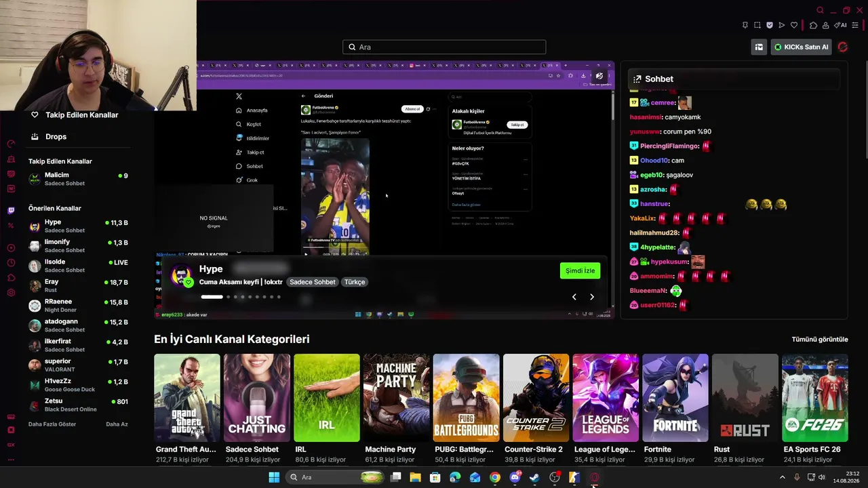Expand channel list with Daha Fazla Göster
Viewport: 868px width, 488px height.
(x=52, y=424)
